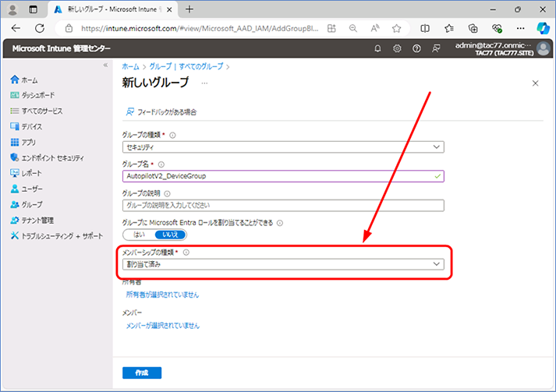Viewport: 556px width, 392px height.
Task: Collapse the left navigation sidebar
Action: coord(105,65)
